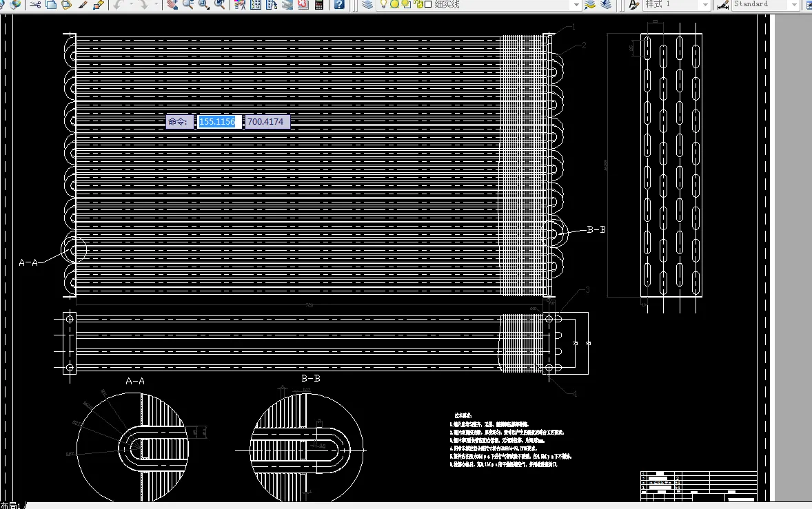
Task: Toggle the layer lock icon
Action: (418, 4)
